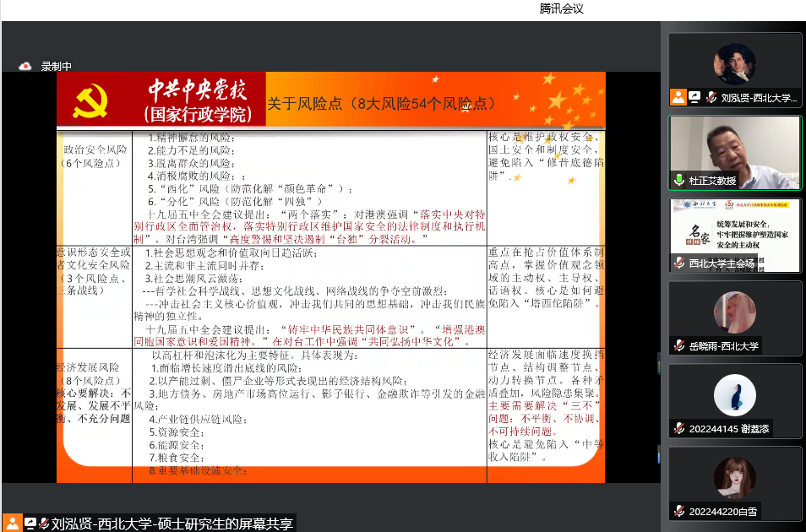Click the green microphone icon on 杜正艾教授's tile
The width and height of the screenshot is (806, 532).
679,180
